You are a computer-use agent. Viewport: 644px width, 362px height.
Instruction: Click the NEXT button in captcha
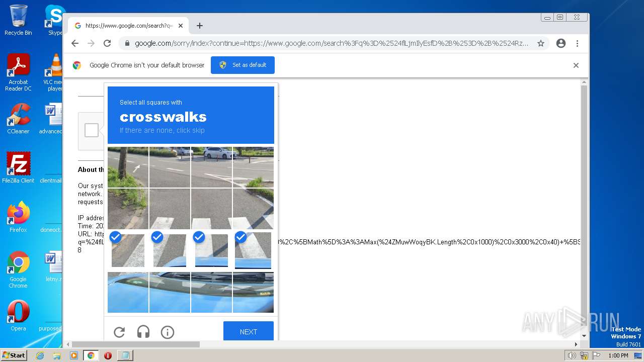pyautogui.click(x=249, y=332)
